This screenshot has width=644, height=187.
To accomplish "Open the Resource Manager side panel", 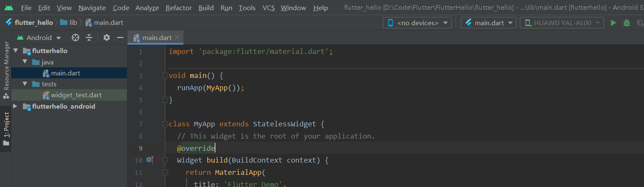I will point(6,69).
